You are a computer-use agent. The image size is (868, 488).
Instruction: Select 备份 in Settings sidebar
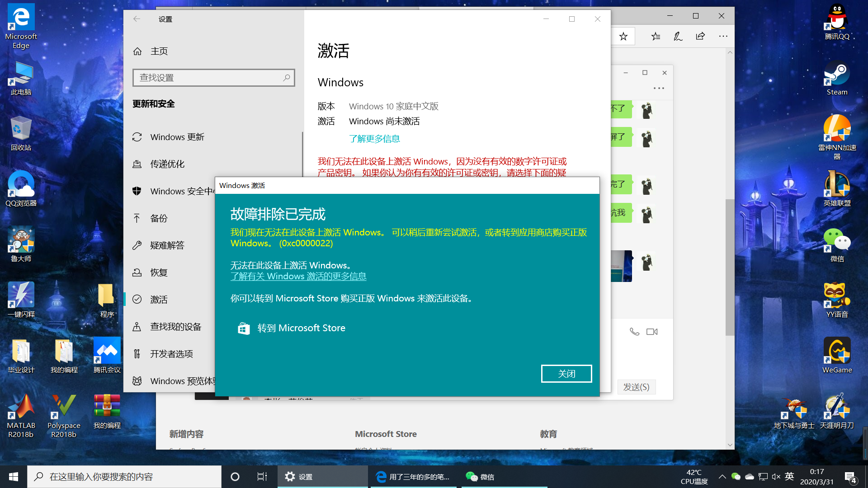tap(169, 218)
